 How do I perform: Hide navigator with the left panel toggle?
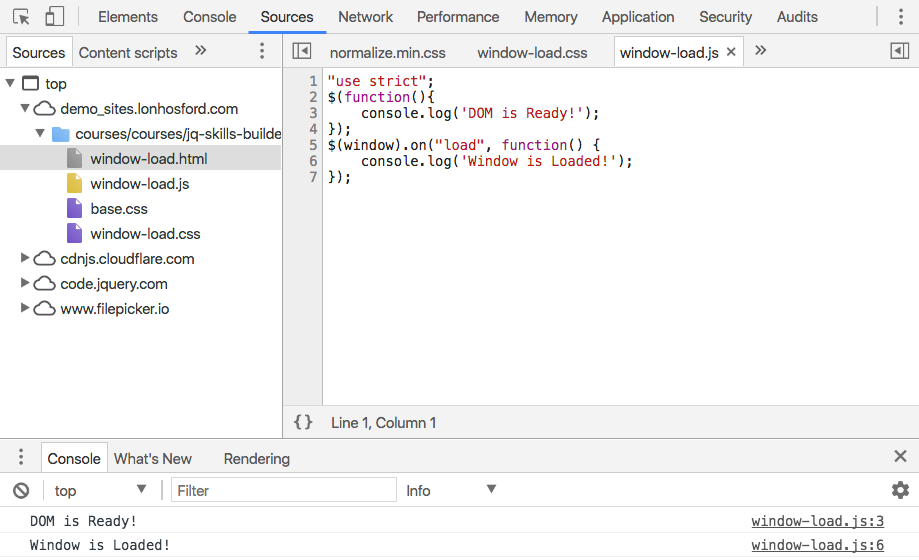pos(302,51)
